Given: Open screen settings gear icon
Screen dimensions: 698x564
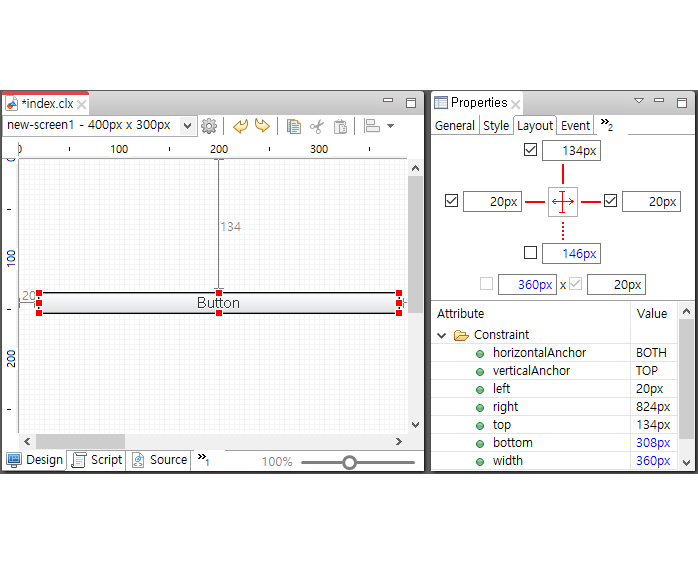Looking at the screenshot, I should point(209,126).
